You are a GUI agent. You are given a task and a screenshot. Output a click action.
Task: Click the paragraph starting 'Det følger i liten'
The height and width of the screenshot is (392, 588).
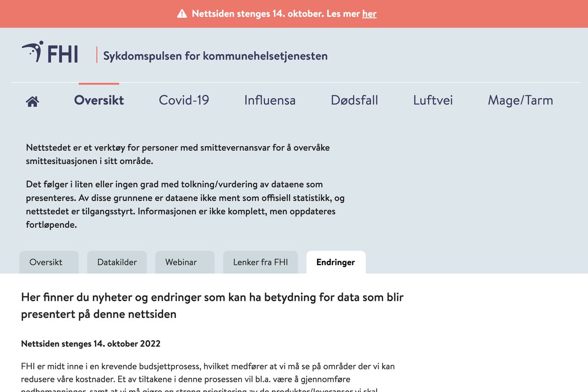186,205
